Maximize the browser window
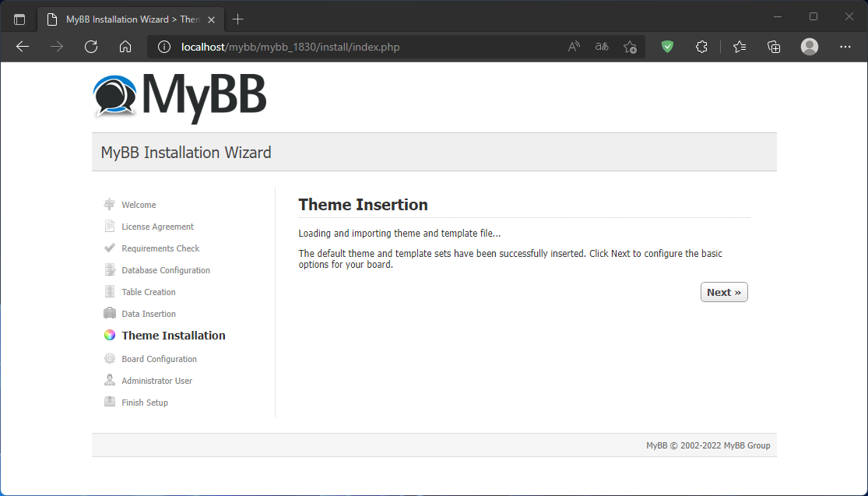 click(x=814, y=16)
